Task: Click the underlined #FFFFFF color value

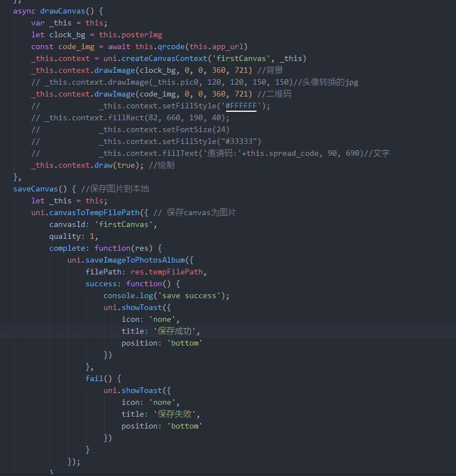Action: click(241, 106)
